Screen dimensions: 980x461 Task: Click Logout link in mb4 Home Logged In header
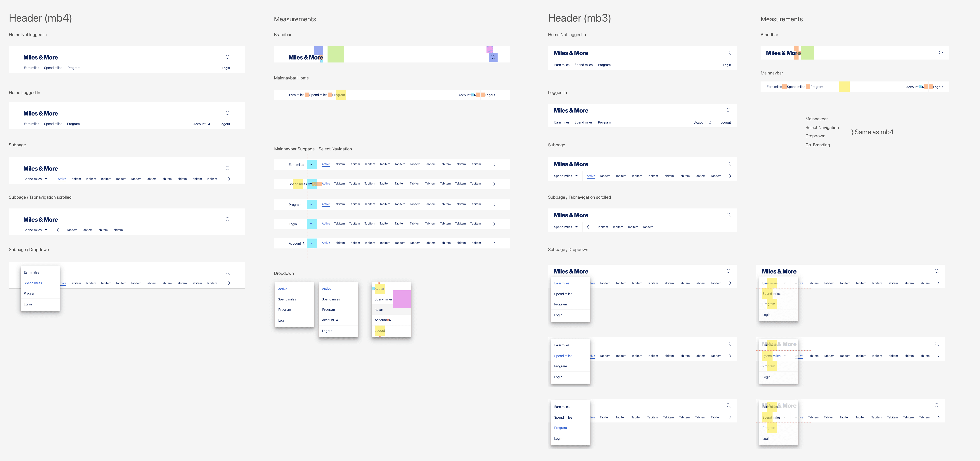point(224,124)
